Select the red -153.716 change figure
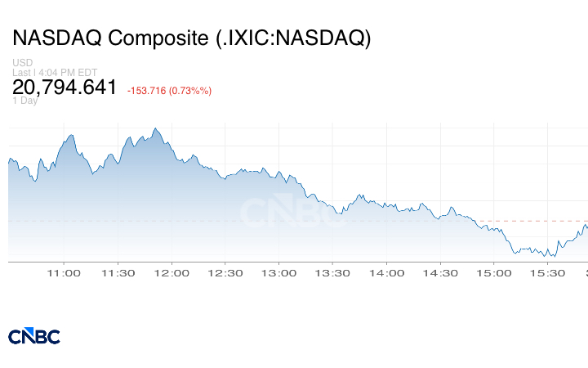 [169, 91]
